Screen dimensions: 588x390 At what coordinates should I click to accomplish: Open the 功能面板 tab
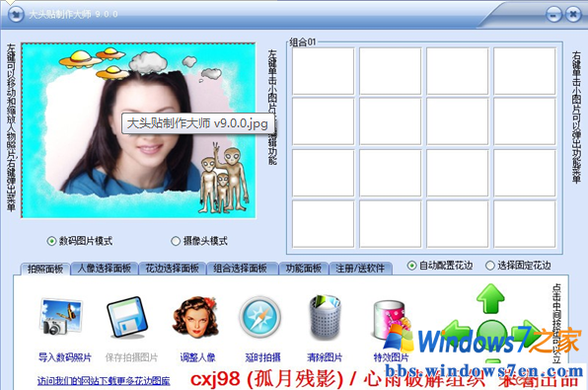304,269
